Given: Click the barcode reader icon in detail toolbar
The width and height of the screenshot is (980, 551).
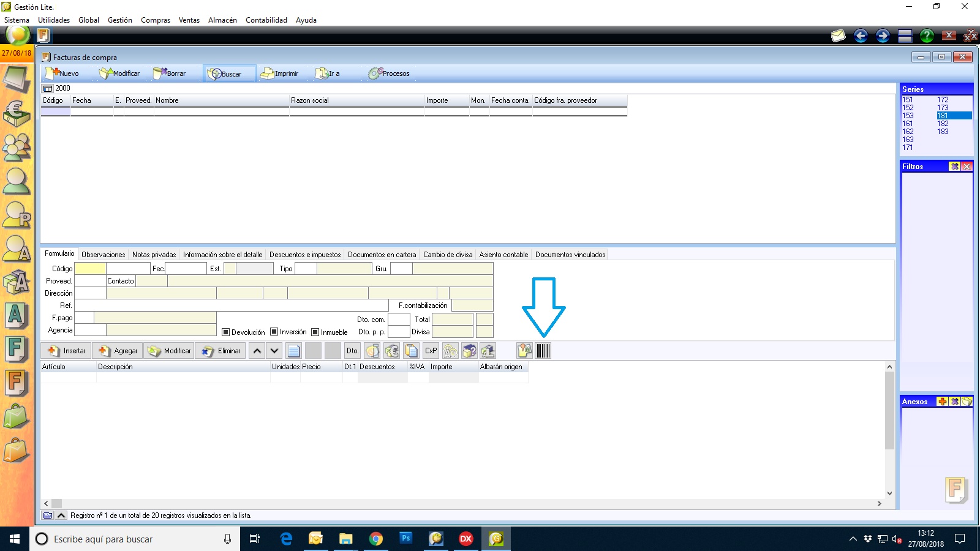Looking at the screenshot, I should (x=543, y=351).
